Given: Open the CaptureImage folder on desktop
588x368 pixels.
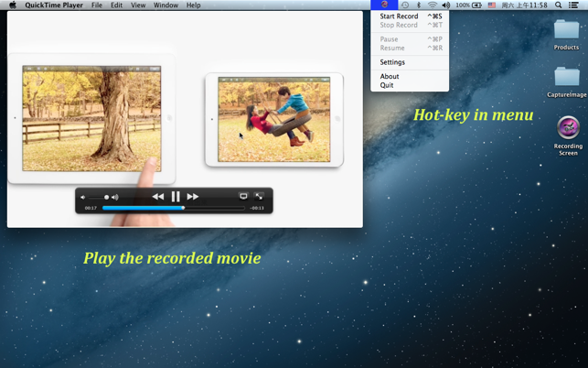Looking at the screenshot, I should [566, 82].
